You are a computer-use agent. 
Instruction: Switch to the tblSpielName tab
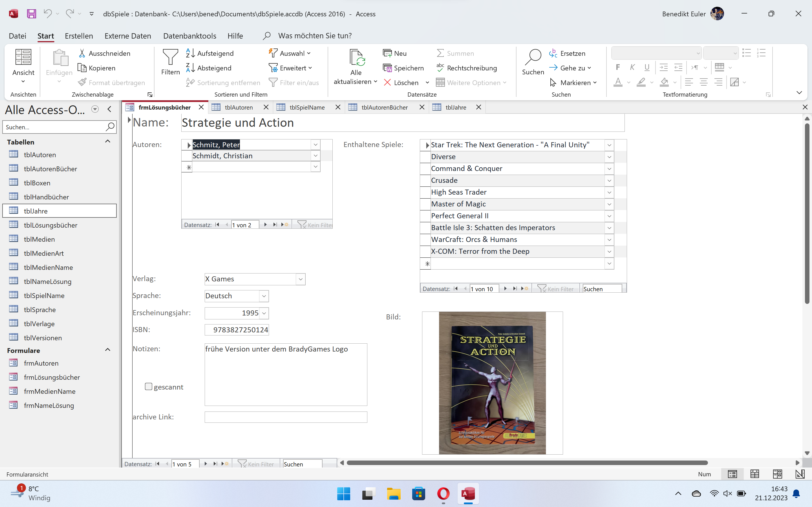pos(307,107)
